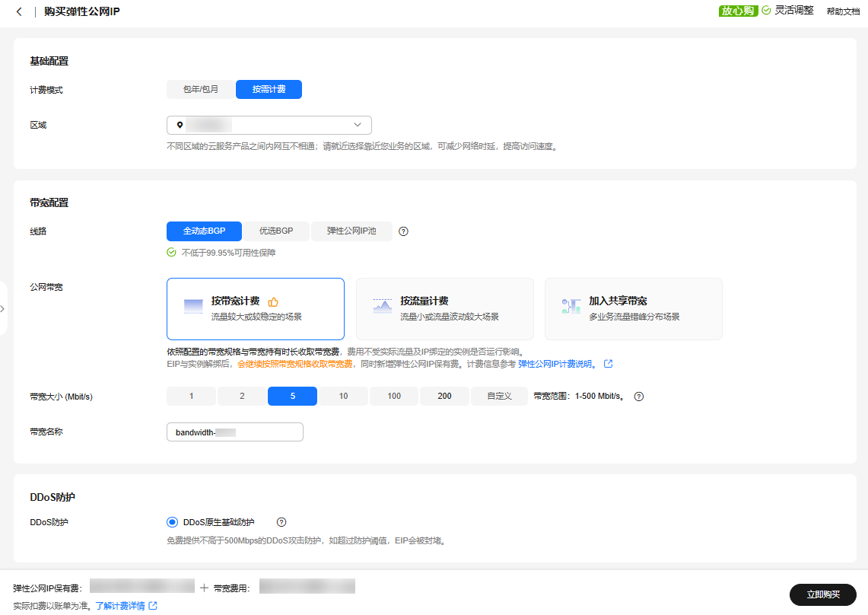Open 帮助文档 help documentation link

pyautogui.click(x=843, y=11)
